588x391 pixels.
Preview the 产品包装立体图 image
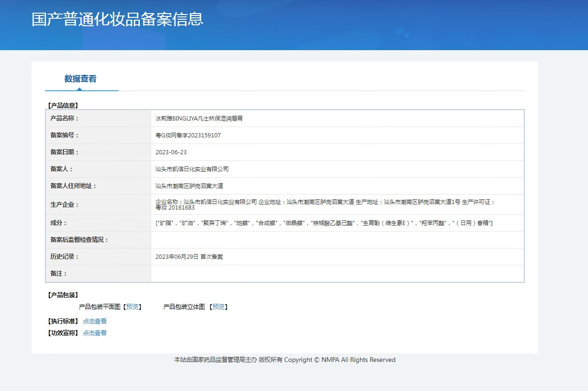click(x=219, y=307)
